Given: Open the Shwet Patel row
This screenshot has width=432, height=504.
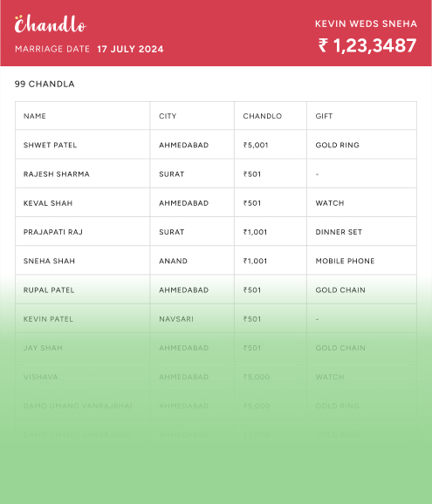Looking at the screenshot, I should pyautogui.click(x=216, y=145).
